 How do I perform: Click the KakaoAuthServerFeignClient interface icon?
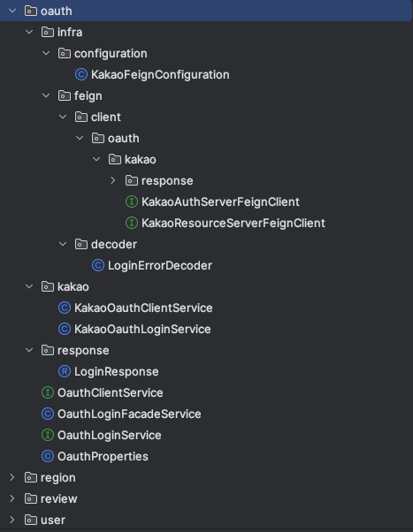tap(132, 201)
